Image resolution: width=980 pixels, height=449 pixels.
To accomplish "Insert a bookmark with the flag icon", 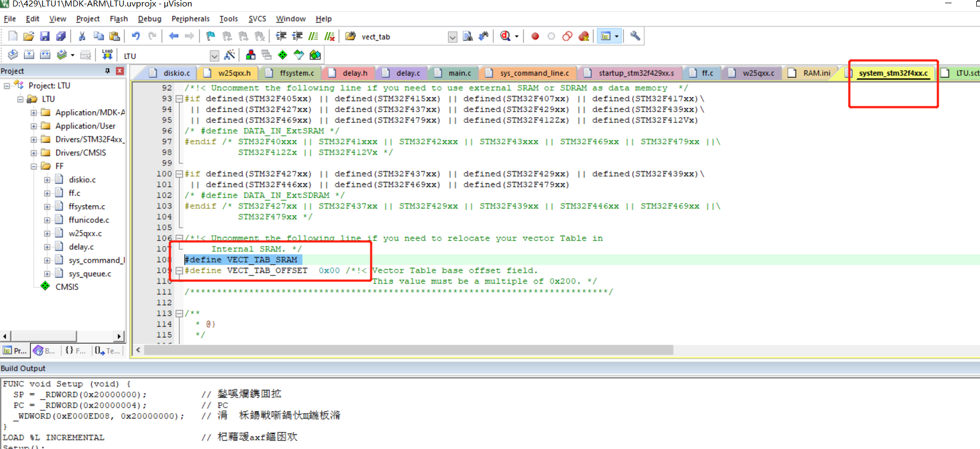I will tap(210, 36).
